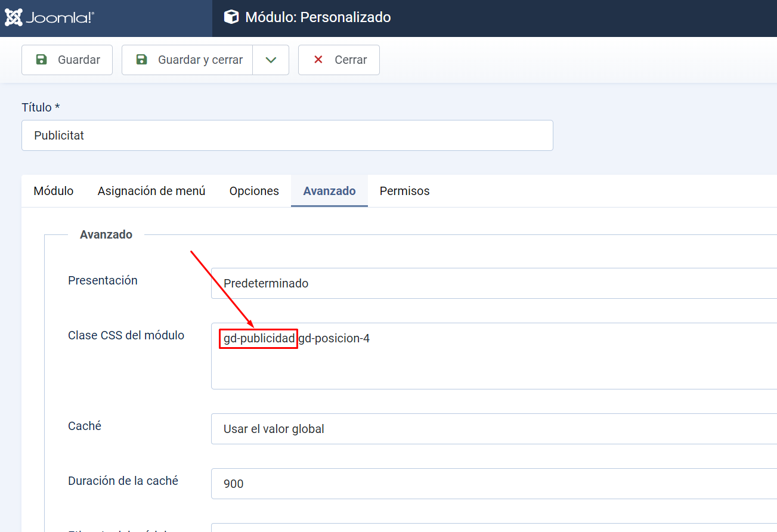
Task: Click the Duración de la caché field with 900
Action: click(494, 484)
